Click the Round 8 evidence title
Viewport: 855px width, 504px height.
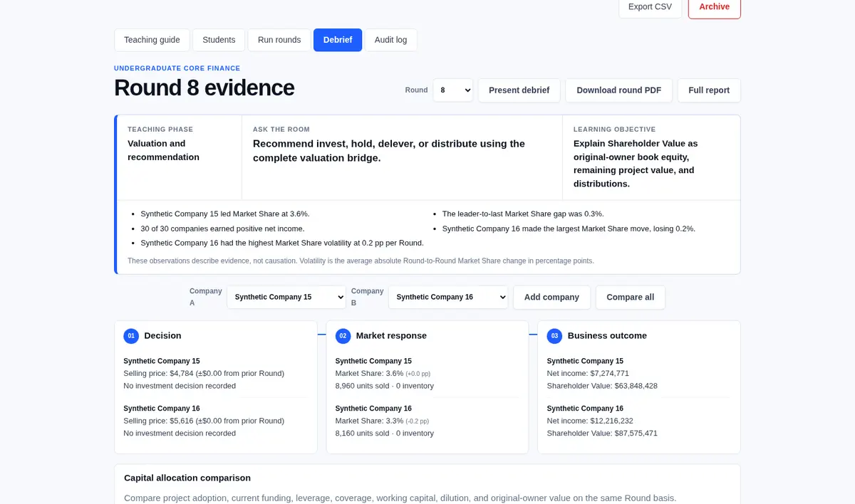[204, 88]
